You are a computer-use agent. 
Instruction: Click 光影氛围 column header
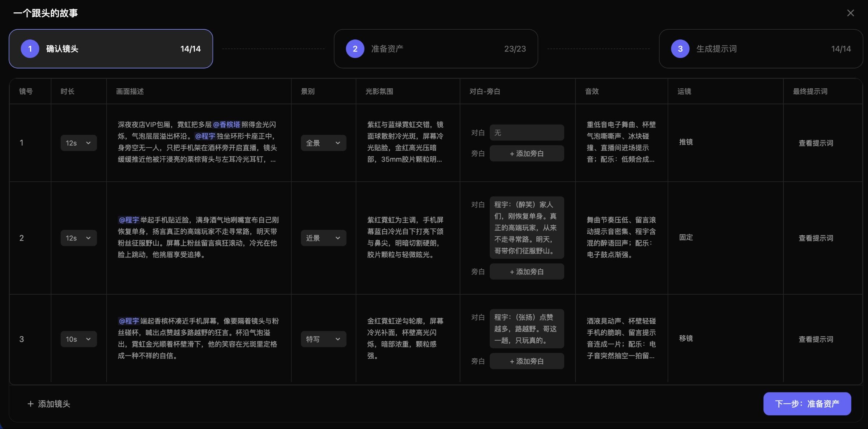(x=379, y=91)
